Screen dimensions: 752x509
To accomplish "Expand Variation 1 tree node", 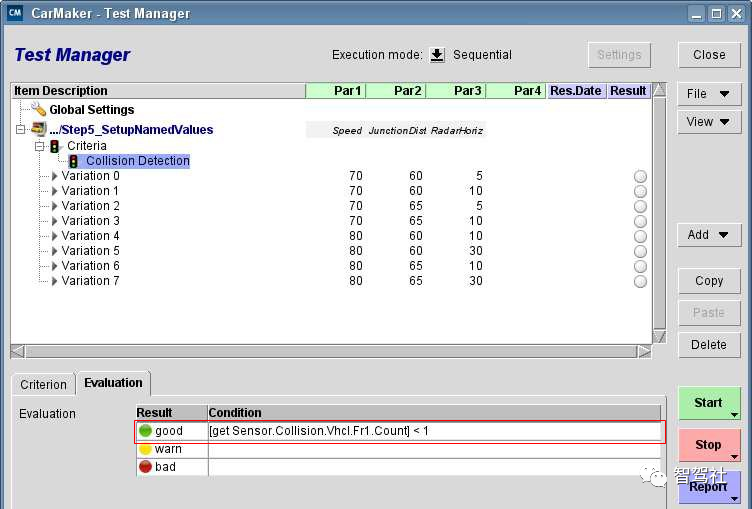I will (x=54, y=191).
